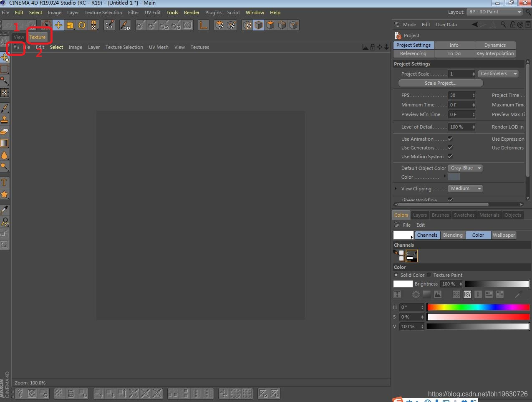Expand the View Clipping Medium dropdown
Viewport: 532px width, 402px height.
point(465,188)
